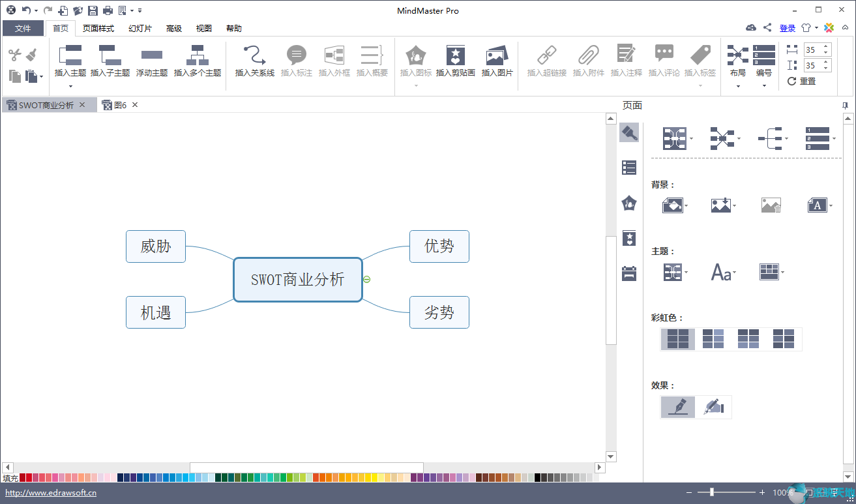Select the hand-drawn sketch effect option
856x504 pixels.
pos(714,407)
